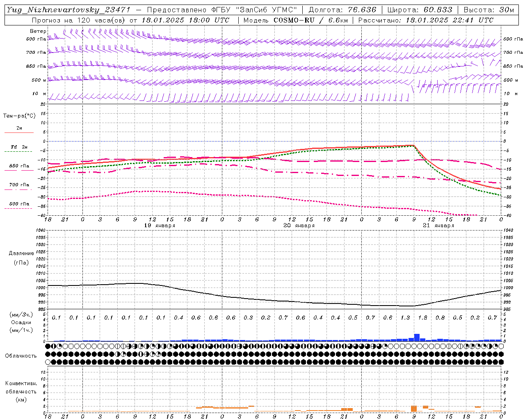Click the computed time Рассчитано: 18.01.2025 22:41 UTC
This screenshot has width=525, height=420.
tap(426, 20)
